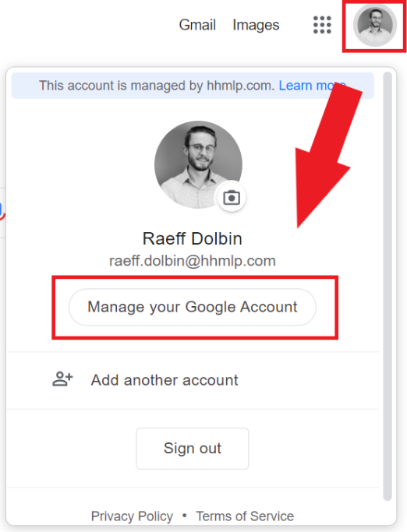The height and width of the screenshot is (532, 407).
Task: Open Gmail from the top bar
Action: pos(197,25)
